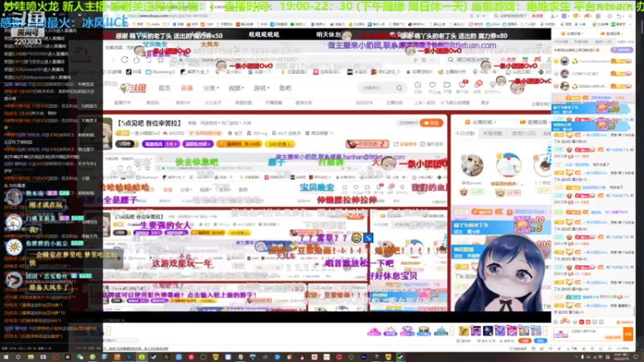The width and height of the screenshot is (644, 362).
Task: Open the 抖音 bookmark
Action: pyautogui.click(x=134, y=72)
